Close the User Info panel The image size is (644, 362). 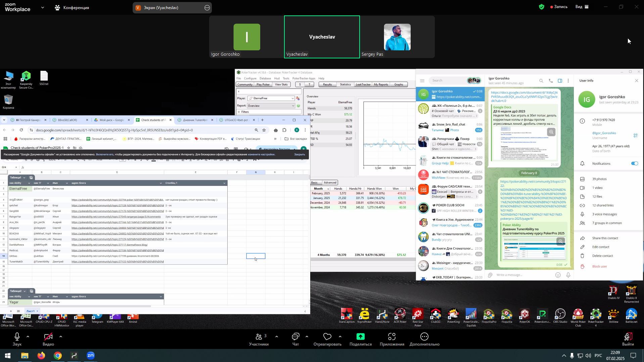point(636,81)
